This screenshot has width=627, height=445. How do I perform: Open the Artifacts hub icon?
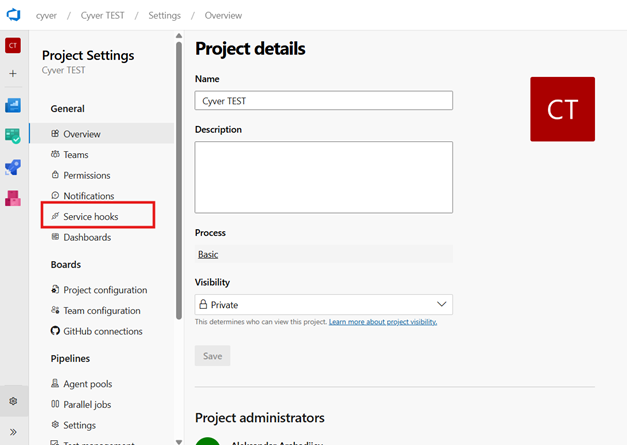pyautogui.click(x=13, y=198)
